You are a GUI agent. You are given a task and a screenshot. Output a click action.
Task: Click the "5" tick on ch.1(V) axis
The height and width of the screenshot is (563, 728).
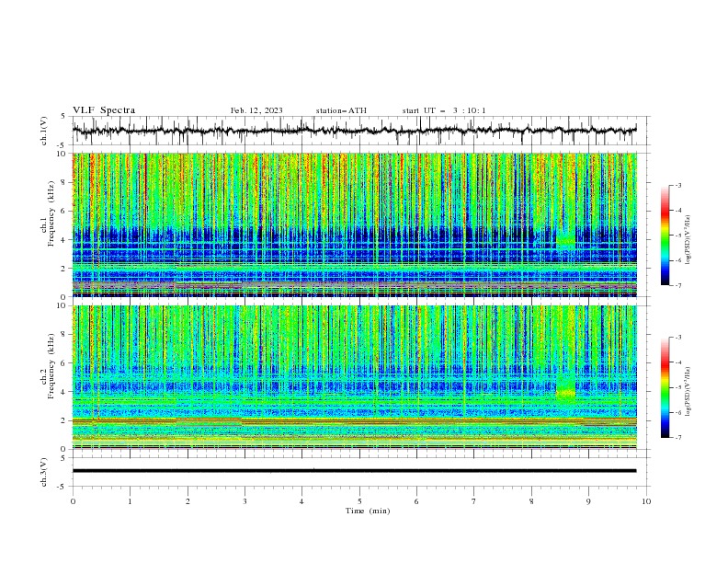[63, 117]
